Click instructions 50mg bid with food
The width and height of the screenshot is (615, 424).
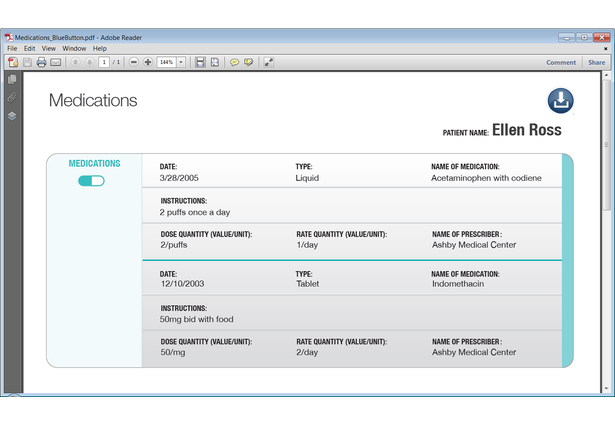(x=197, y=319)
